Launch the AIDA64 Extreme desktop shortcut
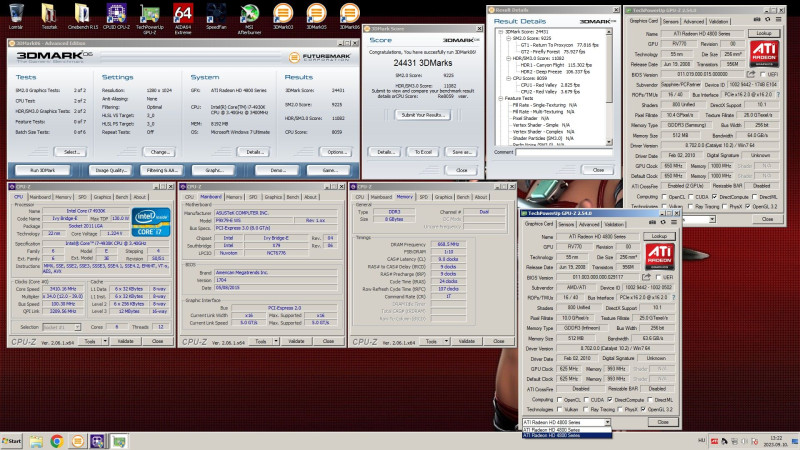800x450 pixels. [x=183, y=18]
